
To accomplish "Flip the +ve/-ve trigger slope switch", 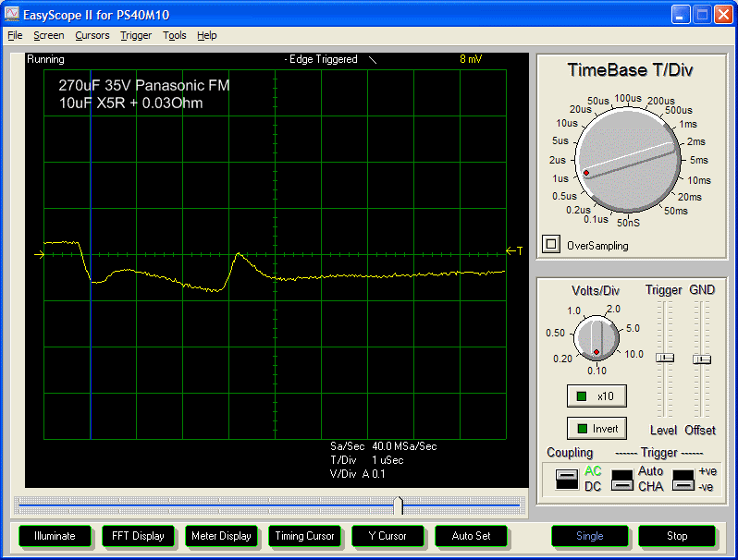I will point(683,481).
